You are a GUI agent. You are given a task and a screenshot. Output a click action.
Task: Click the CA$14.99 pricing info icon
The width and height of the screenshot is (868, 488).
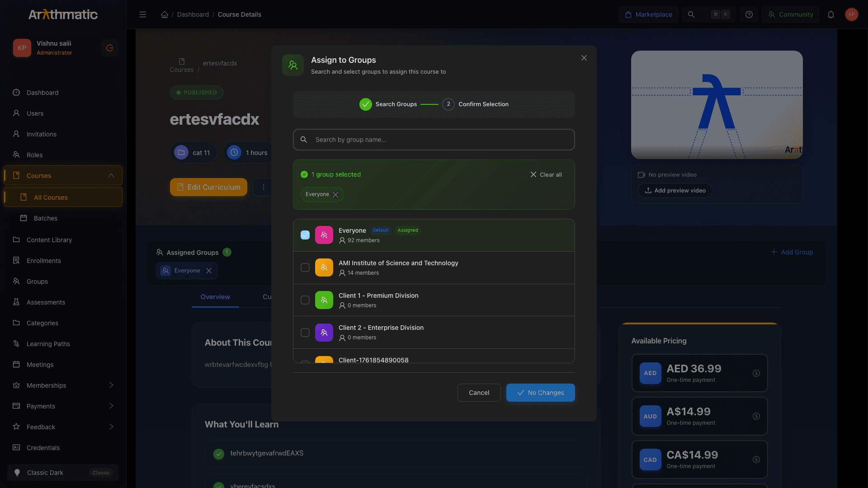pyautogui.click(x=756, y=460)
